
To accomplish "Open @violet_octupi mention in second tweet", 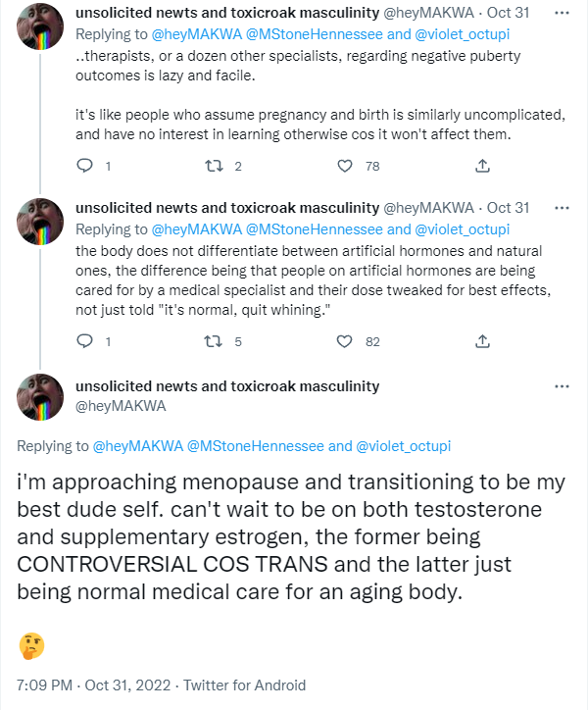I will tap(463, 229).
